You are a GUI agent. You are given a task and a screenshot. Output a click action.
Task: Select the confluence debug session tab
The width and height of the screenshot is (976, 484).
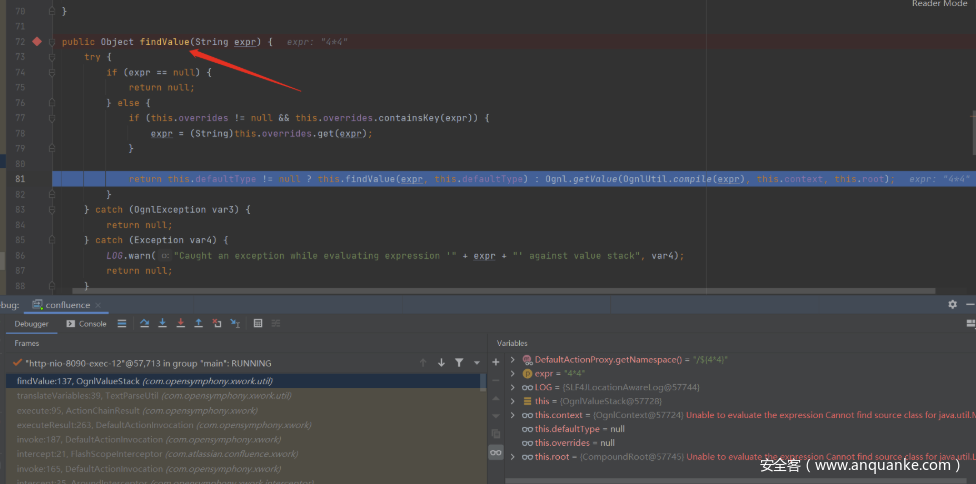point(66,304)
